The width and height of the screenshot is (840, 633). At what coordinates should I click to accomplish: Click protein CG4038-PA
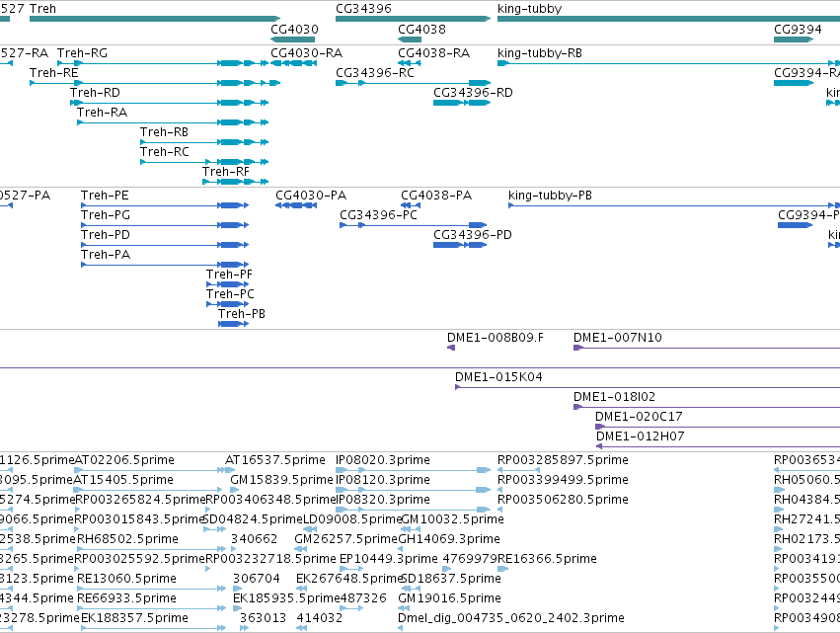click(x=411, y=205)
